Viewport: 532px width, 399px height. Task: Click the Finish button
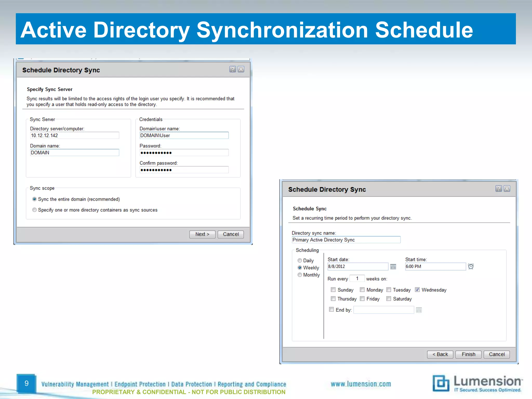[468, 354]
